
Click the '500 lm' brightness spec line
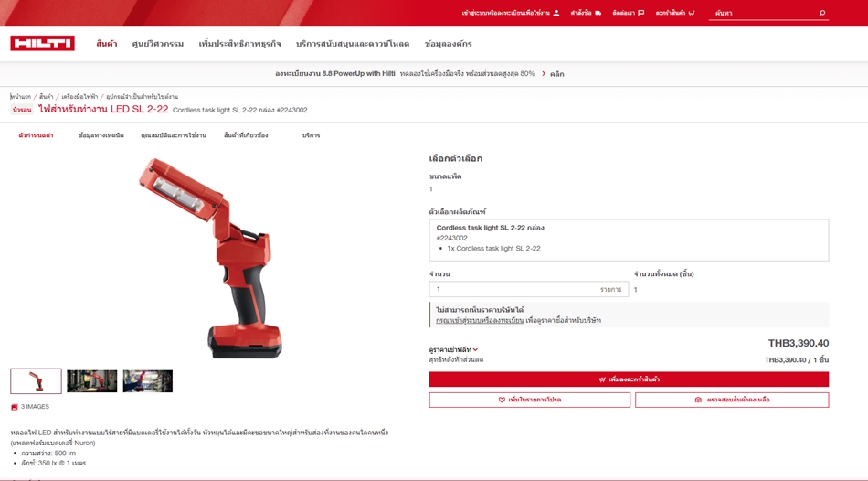pyautogui.click(x=48, y=454)
